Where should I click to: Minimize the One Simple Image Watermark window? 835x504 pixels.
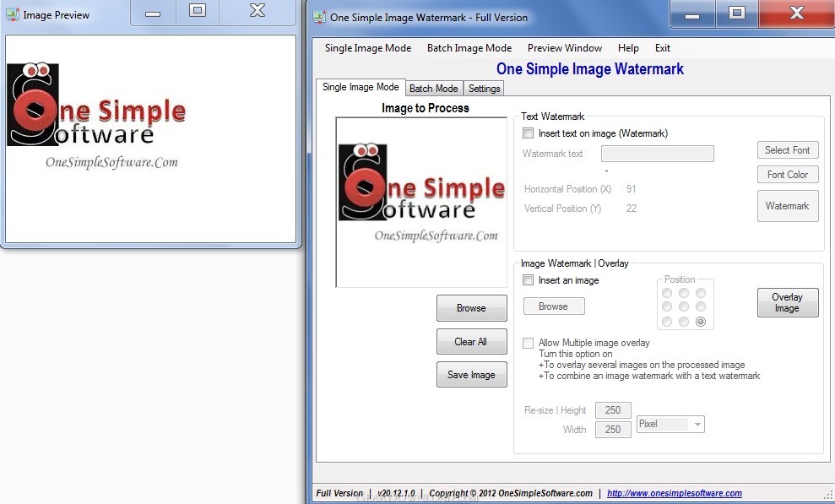click(x=692, y=14)
